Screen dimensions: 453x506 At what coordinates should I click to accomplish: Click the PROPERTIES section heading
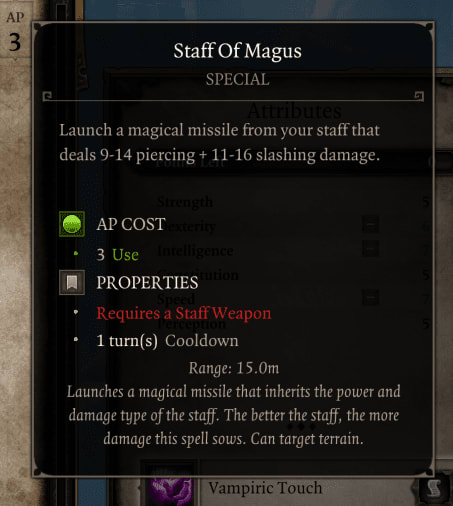[x=147, y=283]
